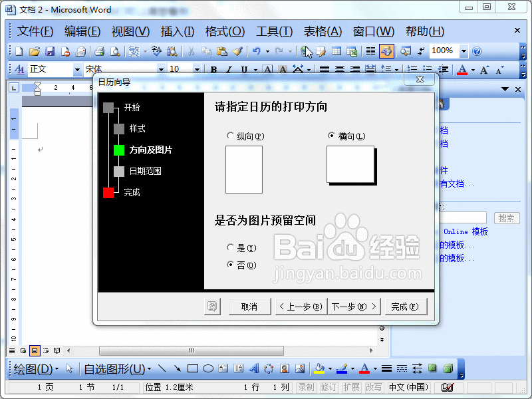This screenshot has height=399, width=532.
Task: Select the Arrow drawing tool
Action: (177, 368)
